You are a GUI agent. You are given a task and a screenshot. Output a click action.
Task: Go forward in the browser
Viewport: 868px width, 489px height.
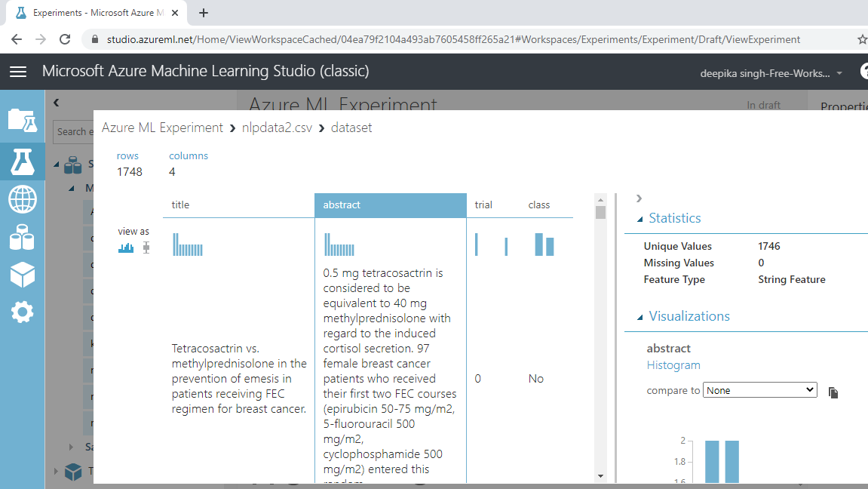pos(41,39)
